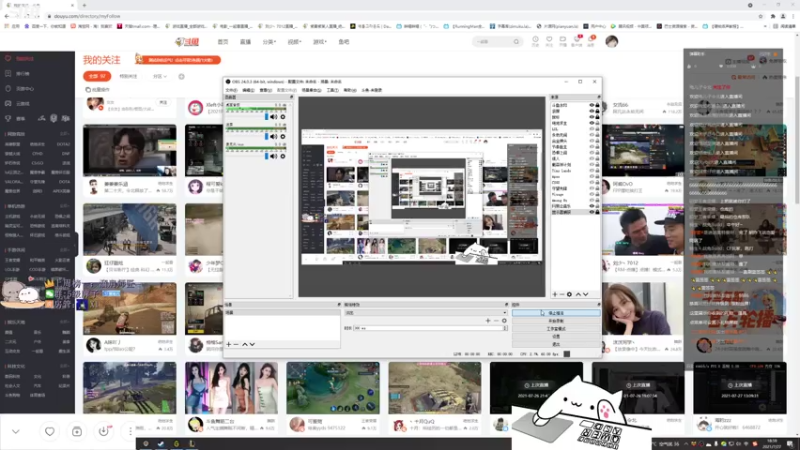This screenshot has width=800, height=450.
Task: Click the start recording button in OBS
Action: click(556, 321)
